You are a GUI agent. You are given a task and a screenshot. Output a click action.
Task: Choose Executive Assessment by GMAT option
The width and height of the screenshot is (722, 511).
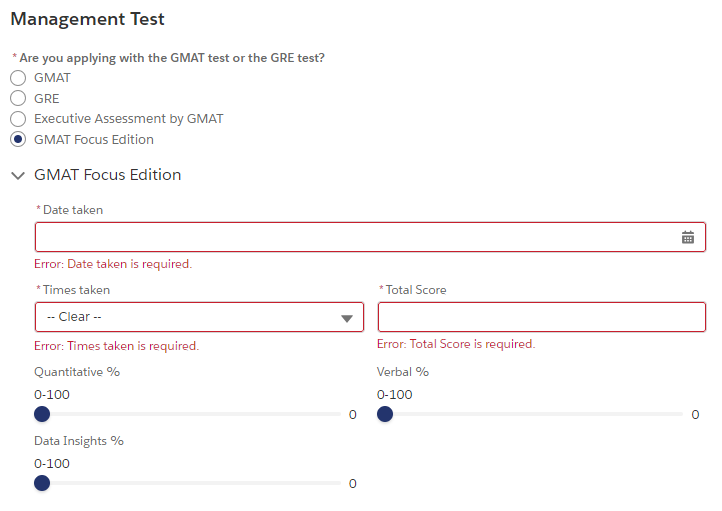(18, 119)
